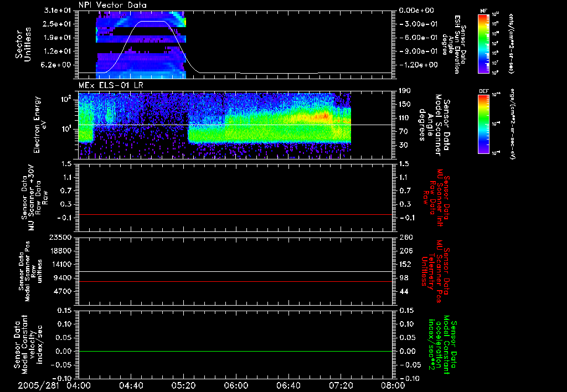Click the white line in Scanner Pos panel
Image resolution: width=567 pixels, height=392 pixels.
(x=235, y=272)
